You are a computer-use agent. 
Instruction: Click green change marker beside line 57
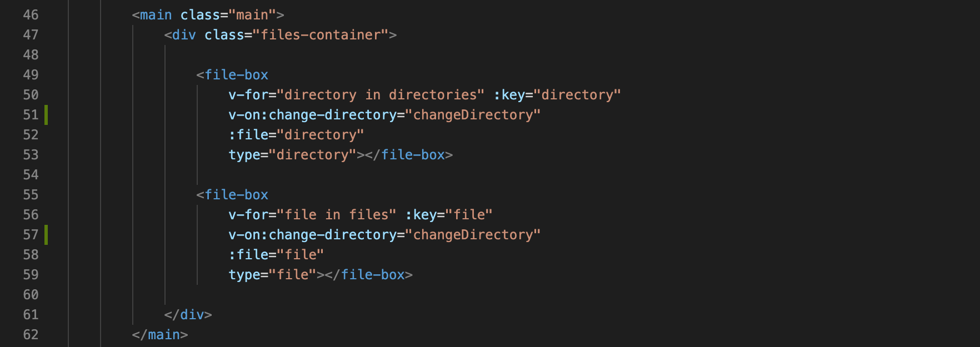[x=46, y=235]
